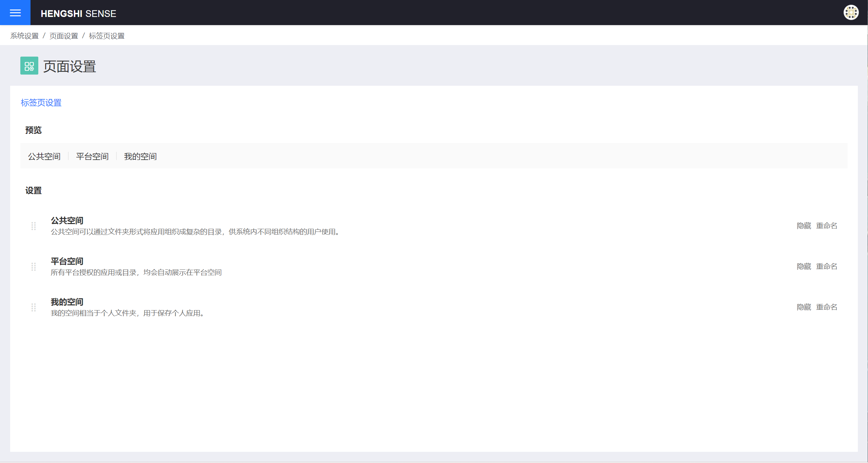Rename the 公共空间 tab
868x463 pixels.
pos(827,226)
